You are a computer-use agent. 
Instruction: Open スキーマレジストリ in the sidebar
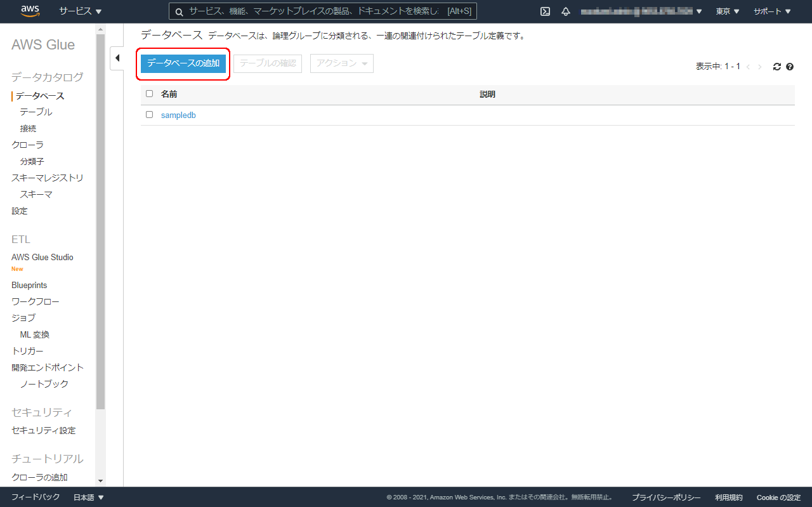coord(48,178)
